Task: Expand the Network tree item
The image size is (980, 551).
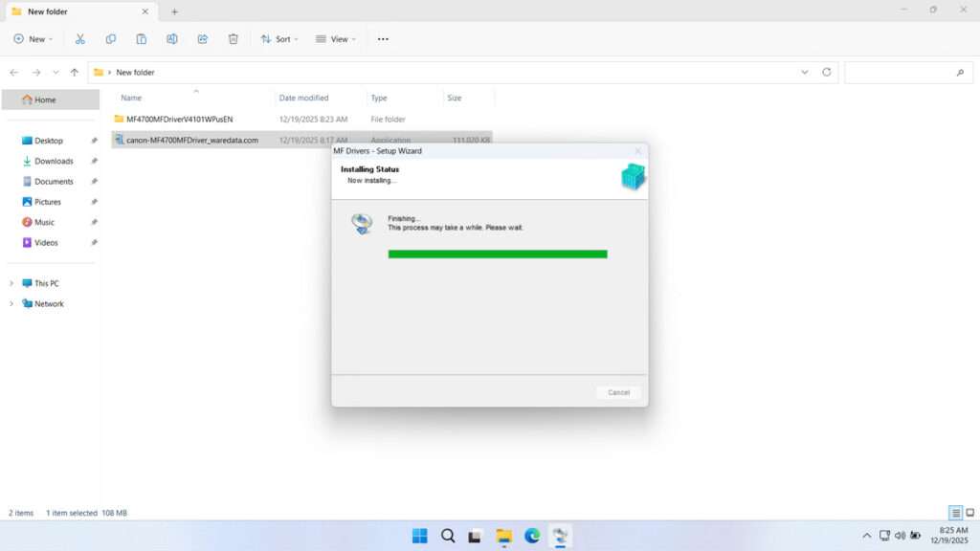Action: coord(11,303)
